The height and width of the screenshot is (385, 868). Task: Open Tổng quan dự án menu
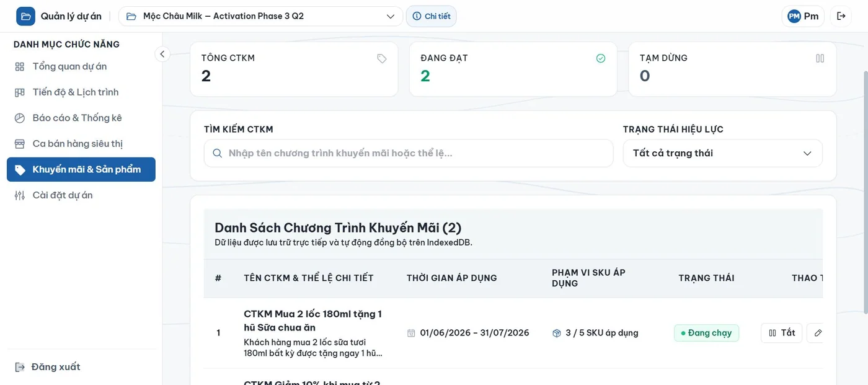81,66
